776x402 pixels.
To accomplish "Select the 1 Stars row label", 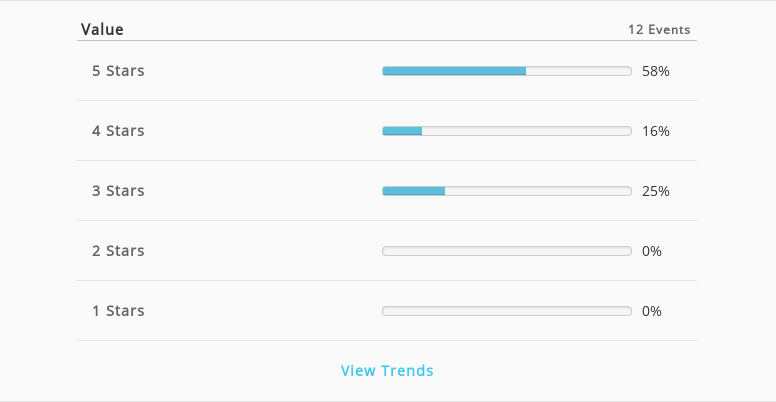I will (x=118, y=311).
